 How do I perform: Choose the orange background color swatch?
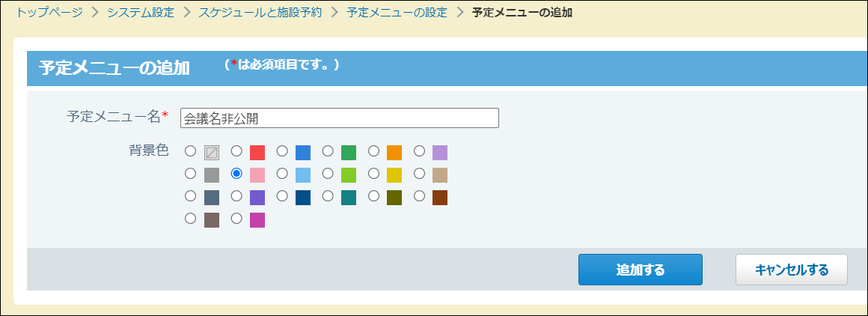pos(394,153)
